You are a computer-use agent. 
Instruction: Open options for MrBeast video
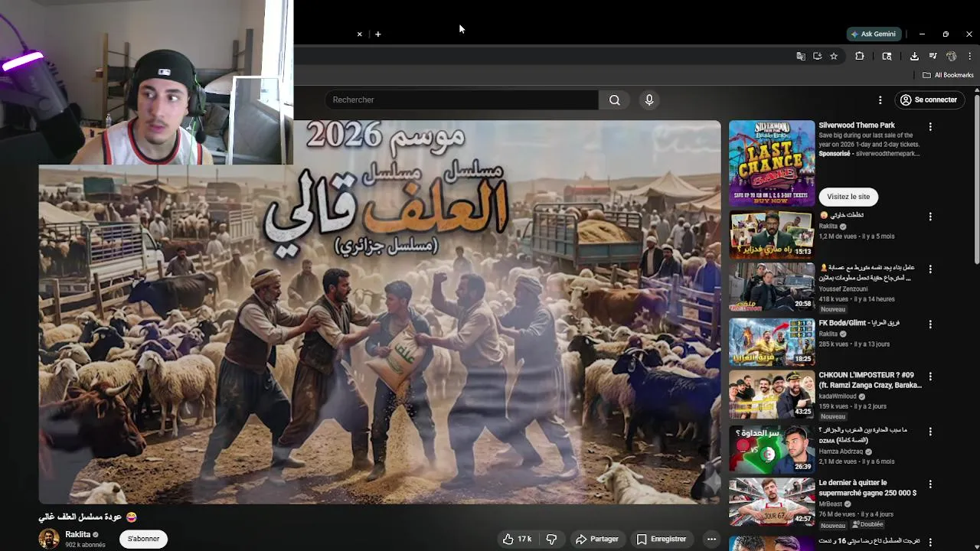point(930,485)
